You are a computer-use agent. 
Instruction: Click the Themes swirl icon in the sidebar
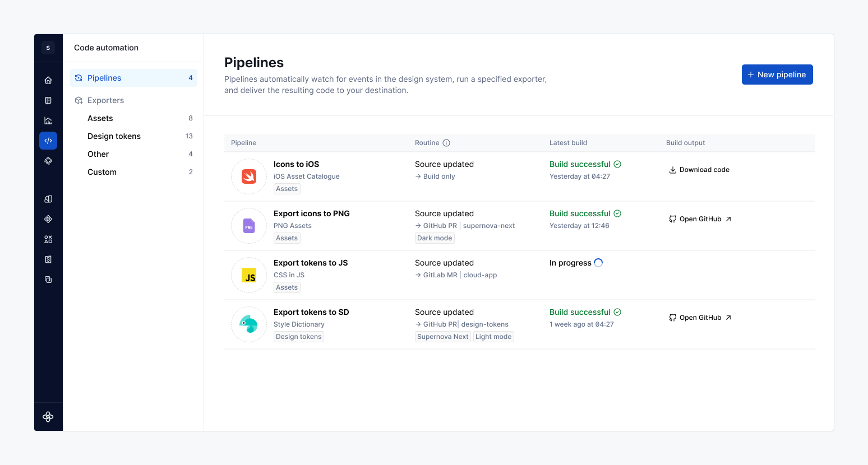tap(48, 161)
